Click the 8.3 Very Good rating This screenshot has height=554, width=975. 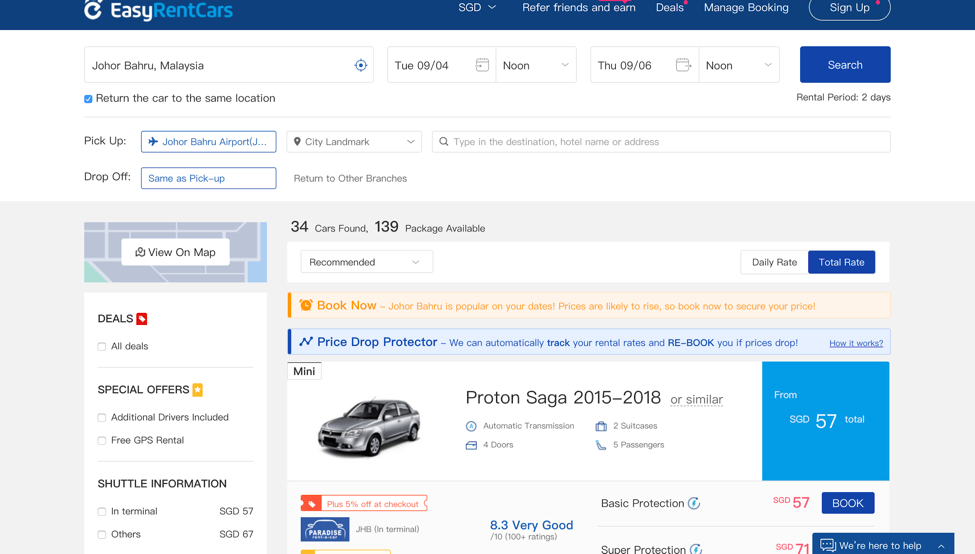[x=531, y=525]
